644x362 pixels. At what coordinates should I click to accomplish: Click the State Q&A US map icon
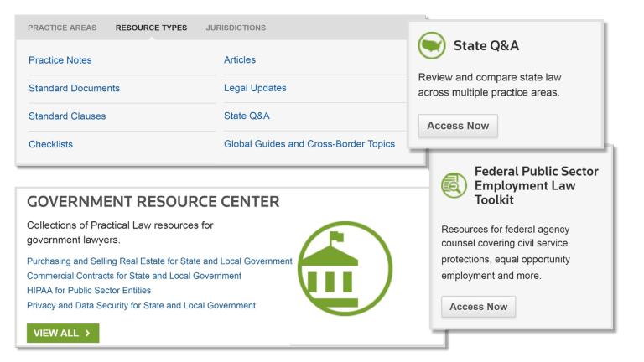[432, 45]
